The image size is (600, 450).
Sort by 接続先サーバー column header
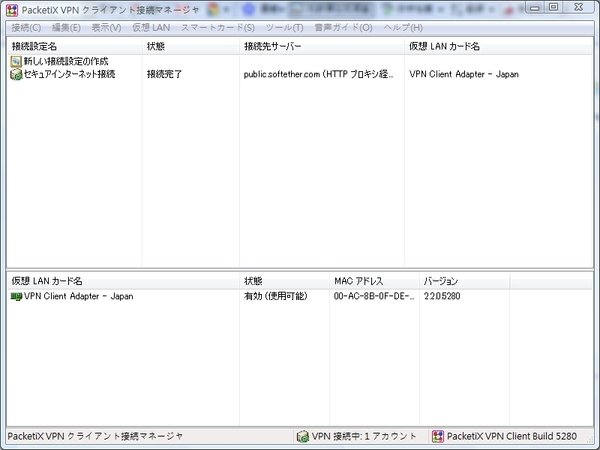tap(322, 46)
